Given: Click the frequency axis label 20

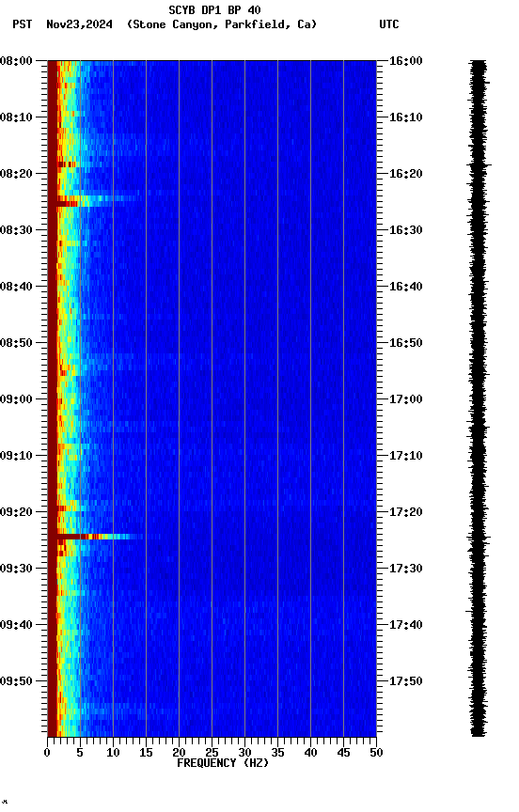Looking at the screenshot, I should coord(179,753).
